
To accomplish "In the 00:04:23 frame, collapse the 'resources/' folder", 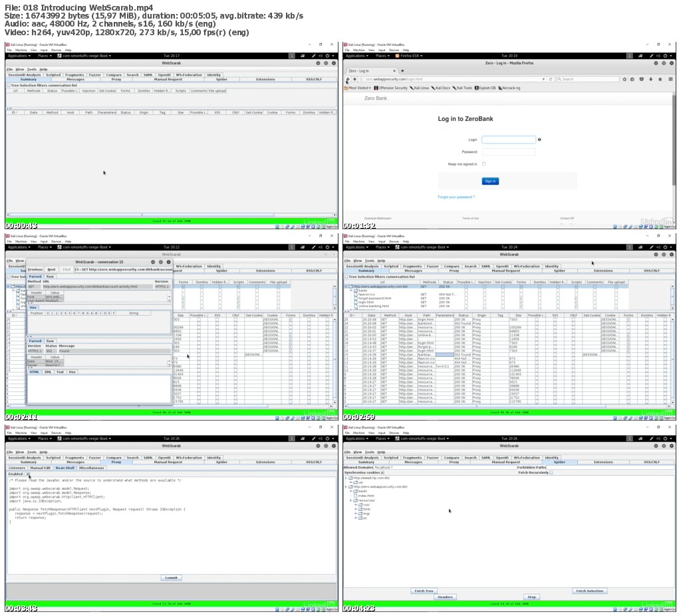I will tap(351, 500).
